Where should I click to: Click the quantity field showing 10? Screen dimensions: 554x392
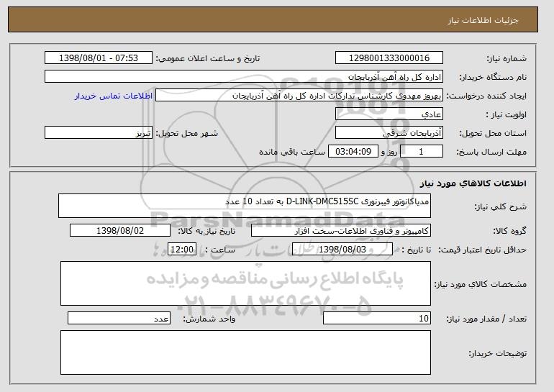click(377, 318)
